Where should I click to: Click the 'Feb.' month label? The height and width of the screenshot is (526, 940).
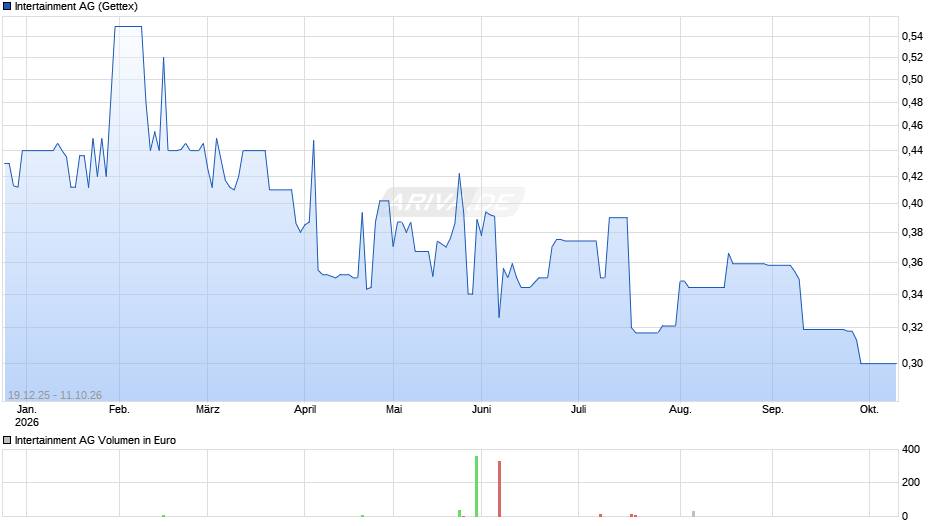click(119, 410)
